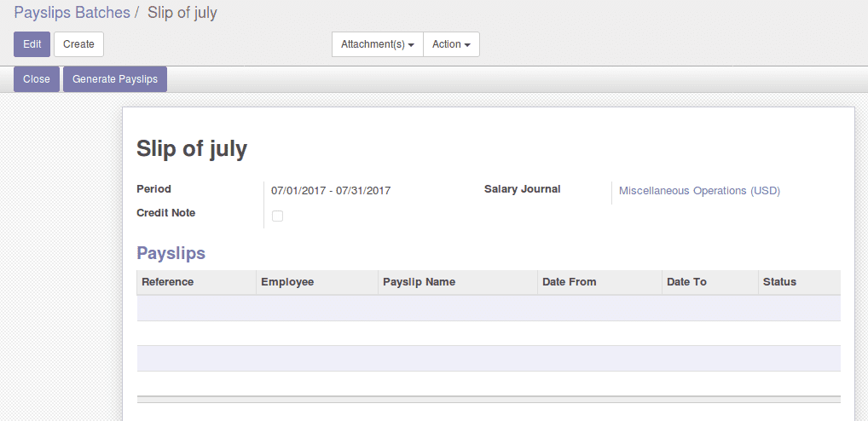The height and width of the screenshot is (421, 868).
Task: Go back to Payslips Batches breadcrumb
Action: 72,13
